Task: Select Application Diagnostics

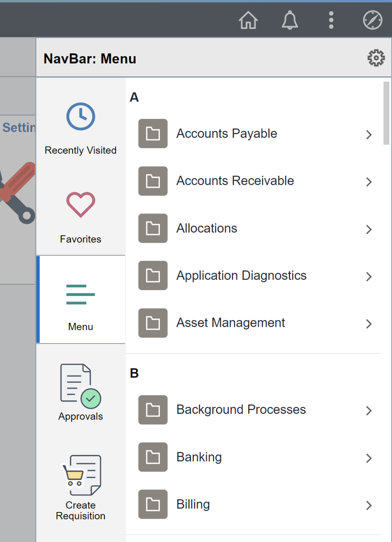Action: 241,276
